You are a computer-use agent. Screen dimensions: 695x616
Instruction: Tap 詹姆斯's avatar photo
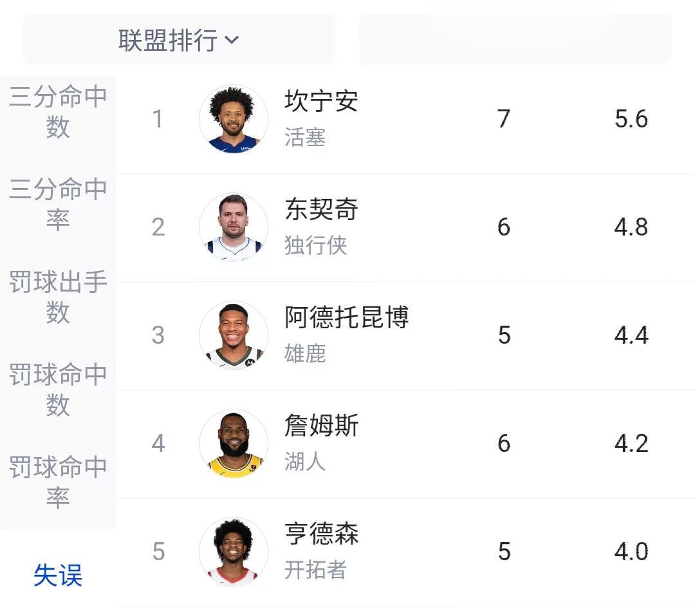tap(234, 443)
